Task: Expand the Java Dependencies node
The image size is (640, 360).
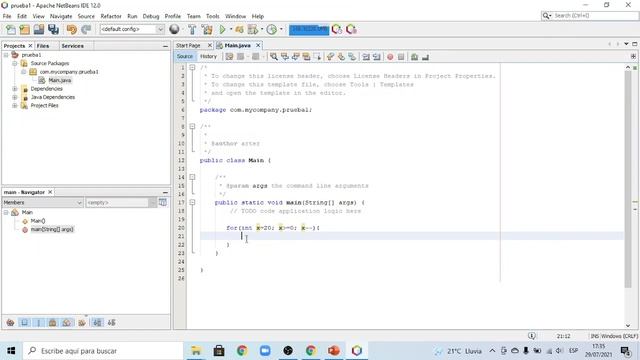Action: [15, 97]
